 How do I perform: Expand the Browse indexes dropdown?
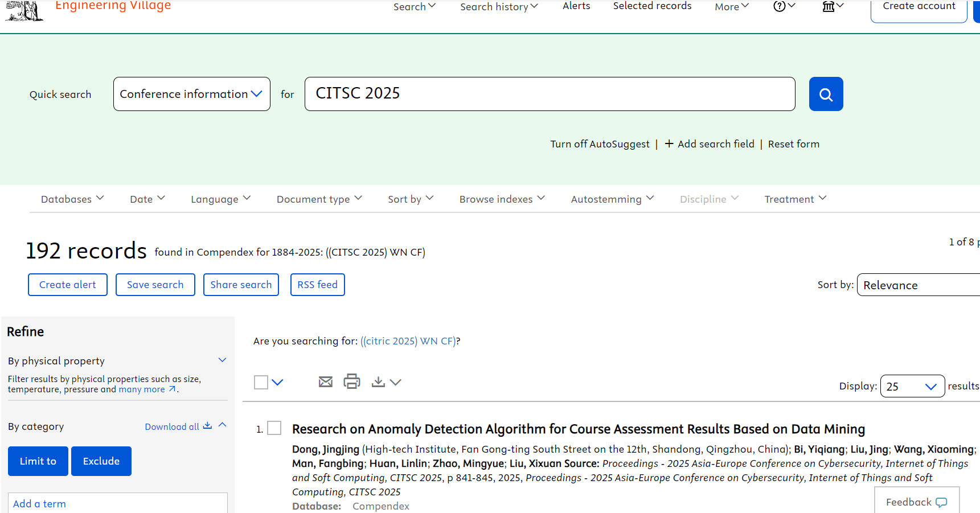pyautogui.click(x=502, y=199)
